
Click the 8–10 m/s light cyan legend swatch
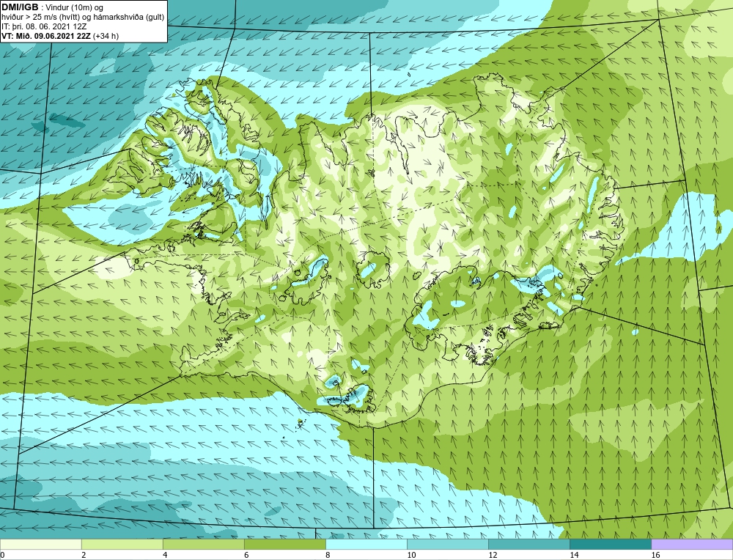(x=366, y=544)
